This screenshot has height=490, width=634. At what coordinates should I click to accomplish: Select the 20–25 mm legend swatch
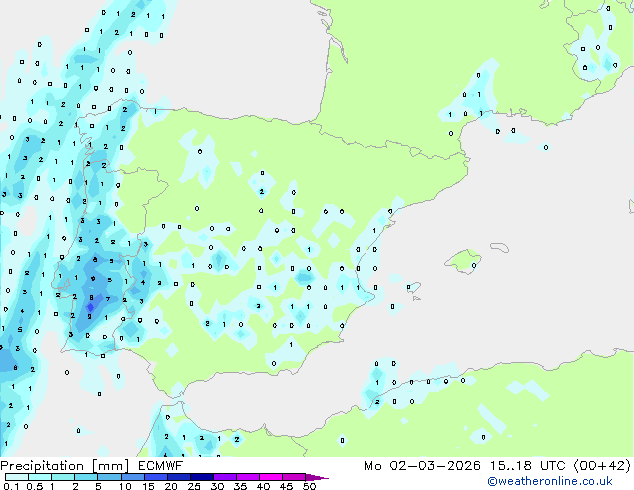[178, 477]
